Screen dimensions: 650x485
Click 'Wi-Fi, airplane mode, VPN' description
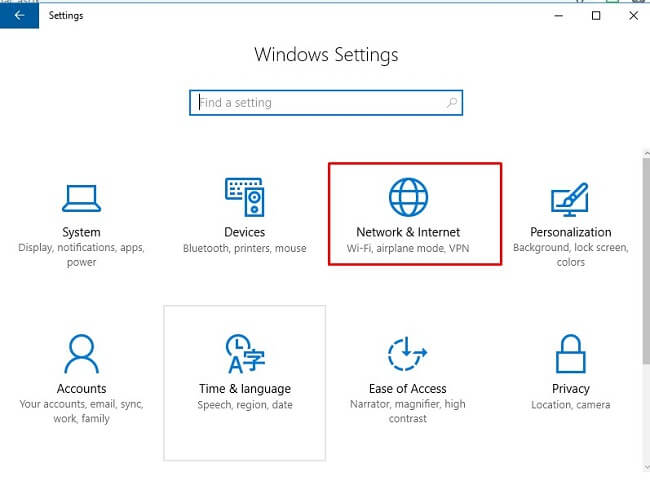click(x=408, y=248)
